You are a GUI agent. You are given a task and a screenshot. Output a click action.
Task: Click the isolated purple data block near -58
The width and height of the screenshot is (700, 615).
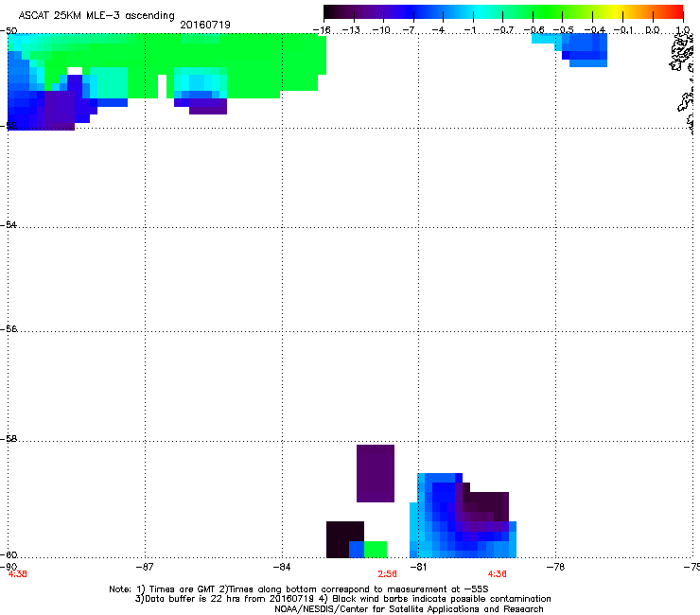click(x=376, y=473)
